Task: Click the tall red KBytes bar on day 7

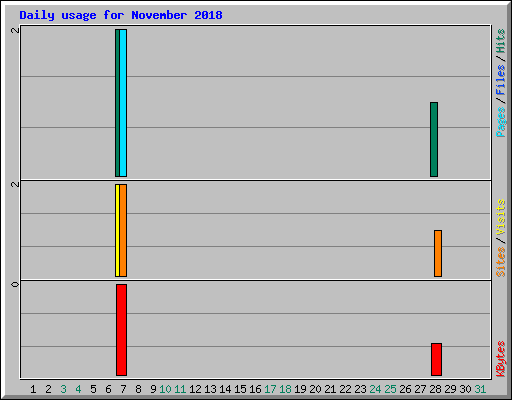Action: pos(121,330)
